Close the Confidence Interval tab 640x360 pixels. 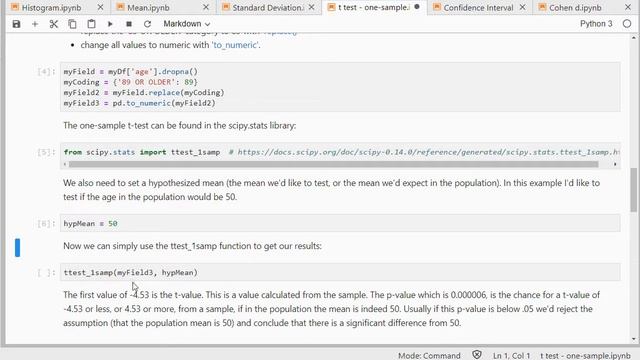pos(522,7)
